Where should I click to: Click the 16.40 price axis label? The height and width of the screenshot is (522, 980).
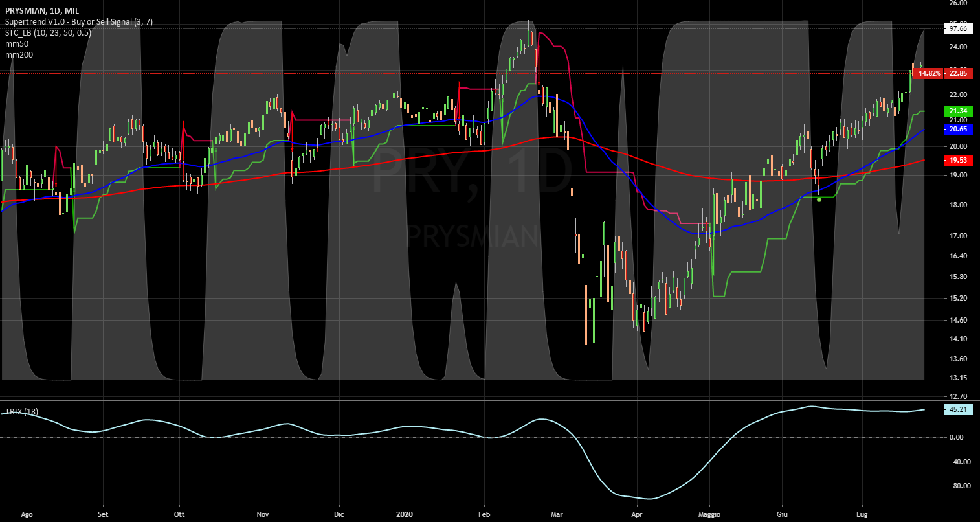pyautogui.click(x=958, y=256)
